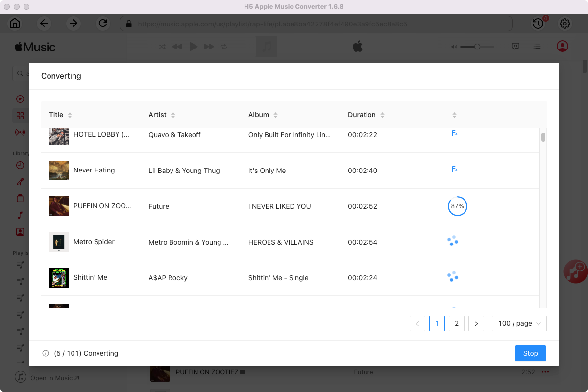588x392 pixels.
Task: Open Albums icon in sidebar
Action: click(x=20, y=198)
